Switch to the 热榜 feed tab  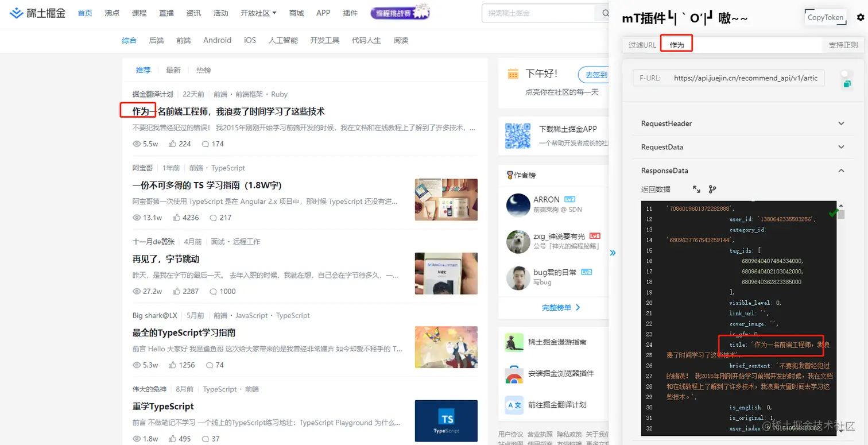point(203,69)
